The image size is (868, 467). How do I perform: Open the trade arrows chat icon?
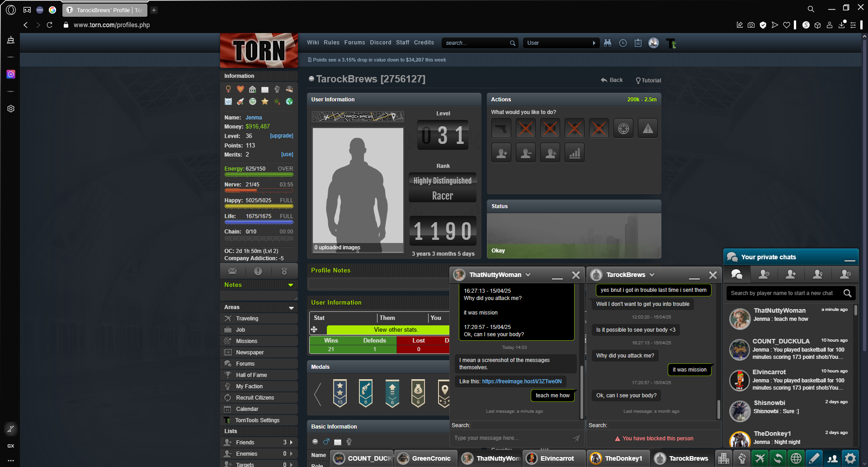click(x=778, y=458)
